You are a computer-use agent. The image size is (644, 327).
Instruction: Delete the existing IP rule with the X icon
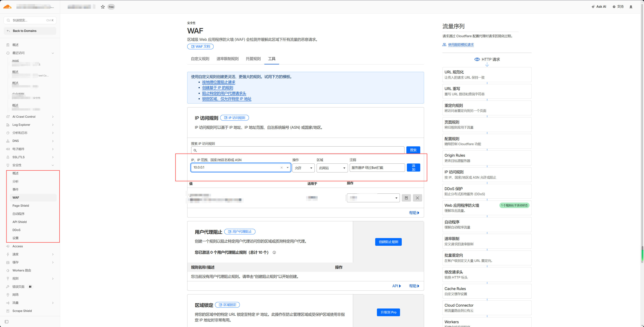(x=417, y=198)
